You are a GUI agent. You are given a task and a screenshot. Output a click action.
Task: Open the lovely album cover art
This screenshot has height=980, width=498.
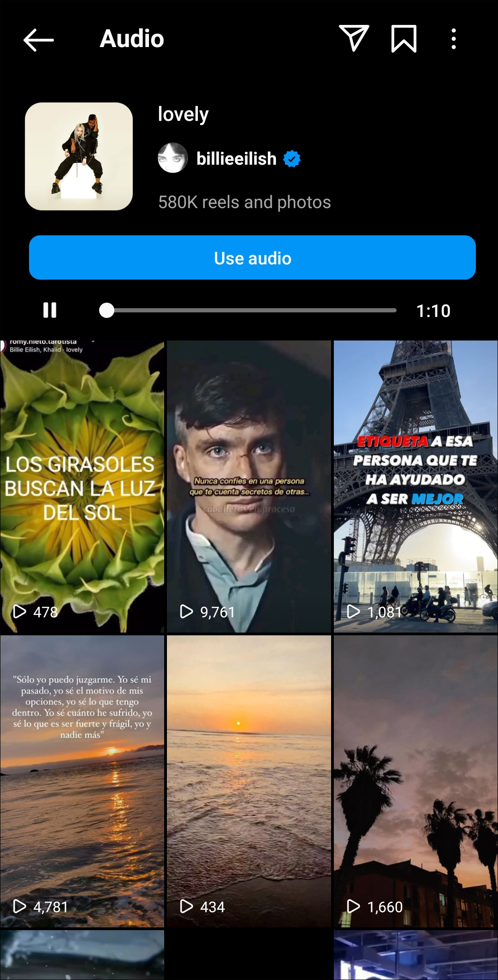coord(79,156)
